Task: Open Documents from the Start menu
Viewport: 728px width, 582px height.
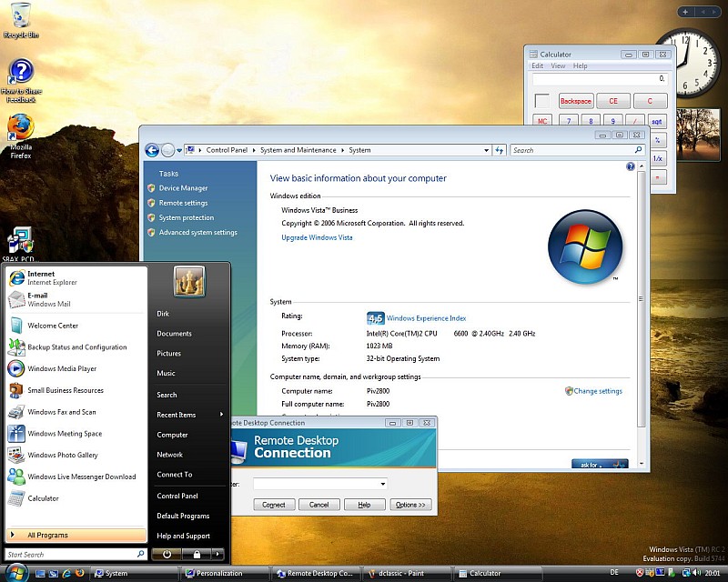Action: [189, 333]
